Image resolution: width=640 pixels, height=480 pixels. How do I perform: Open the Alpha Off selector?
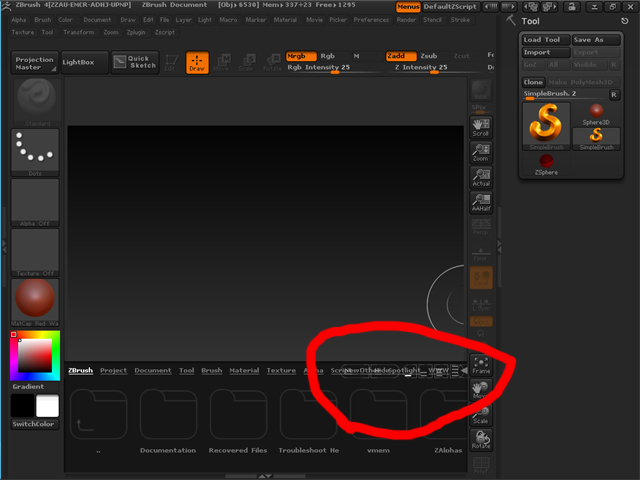click(35, 202)
